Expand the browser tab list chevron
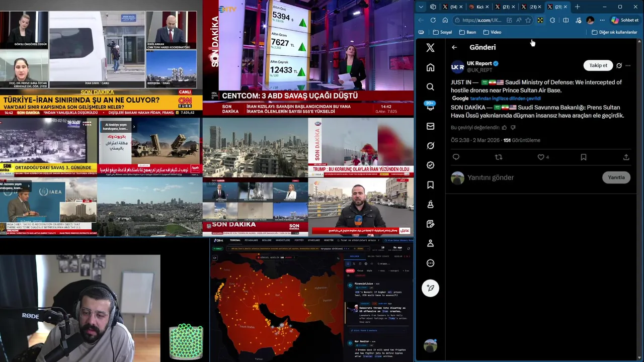The image size is (644, 362). click(421, 7)
